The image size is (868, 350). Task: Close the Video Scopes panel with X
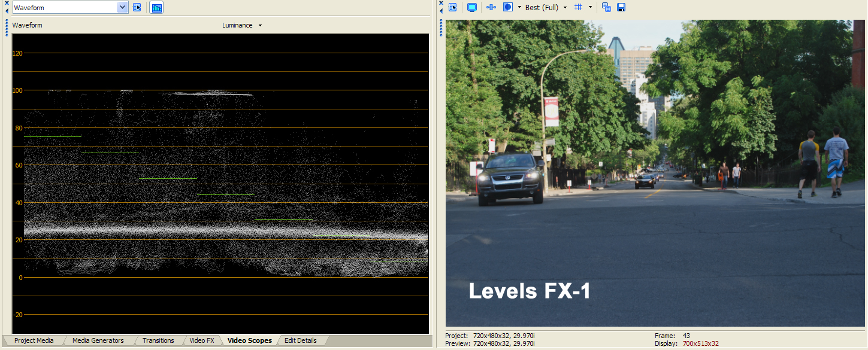coord(6,3)
